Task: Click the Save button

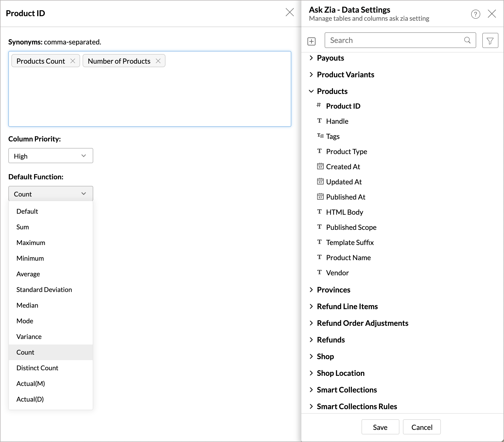Action: [380, 427]
